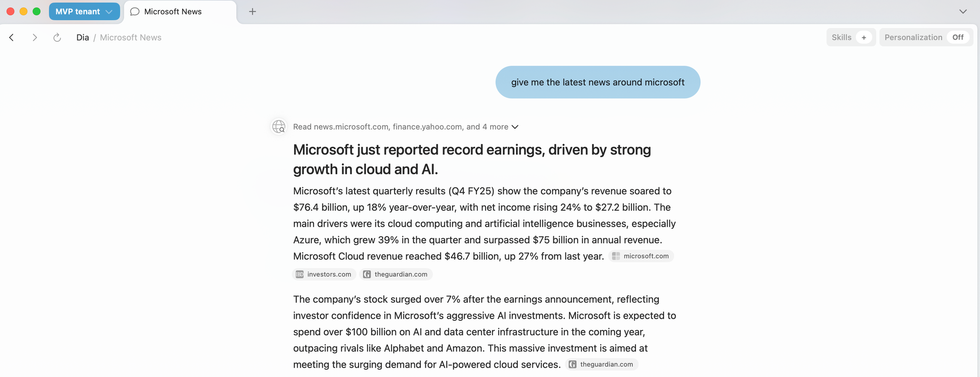Open theguardian.com citation under first paragraph

pos(395,274)
